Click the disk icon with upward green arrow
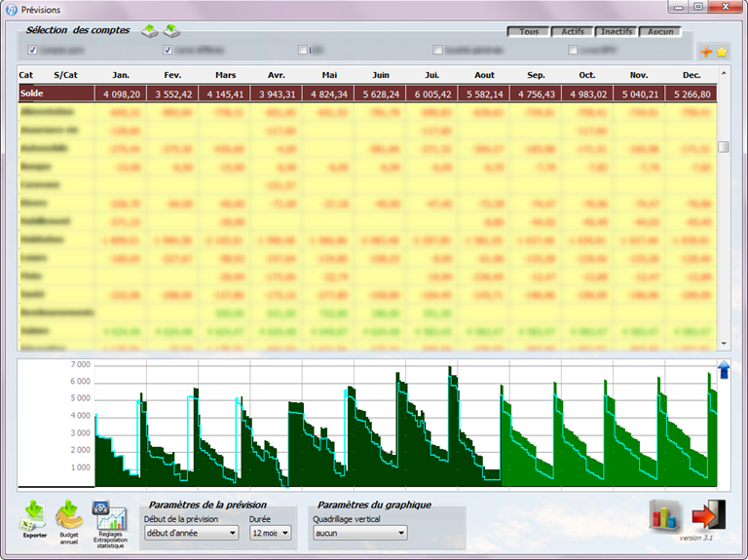 coord(171,31)
